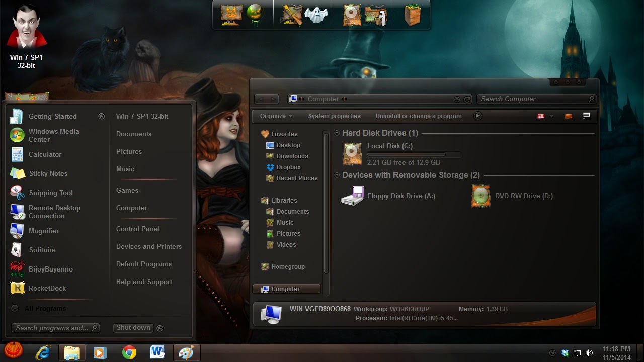Refresh the Computer address bar
644x362 pixels.
click(x=467, y=99)
